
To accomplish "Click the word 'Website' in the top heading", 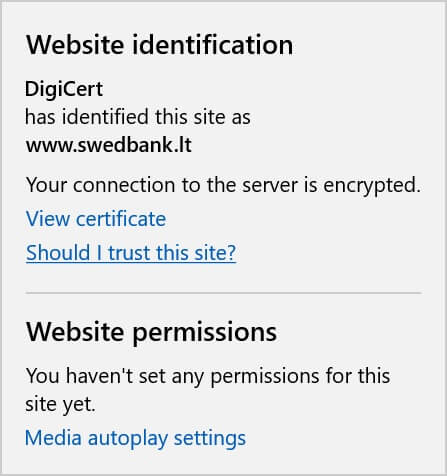I will point(75,45).
